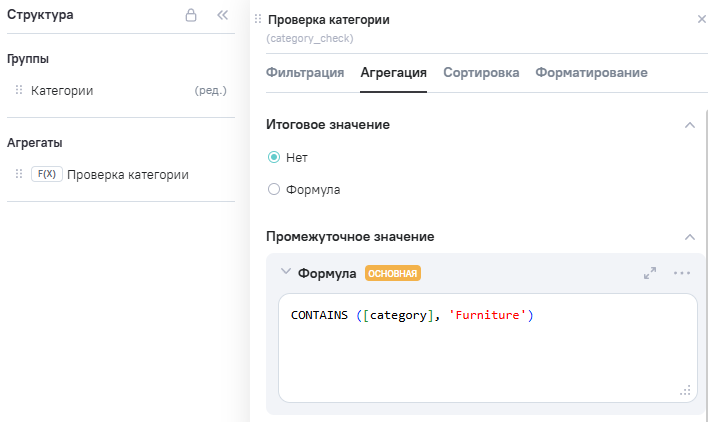Collapse the Промежуточное значение section
This screenshot has width=708, height=422.
click(689, 237)
